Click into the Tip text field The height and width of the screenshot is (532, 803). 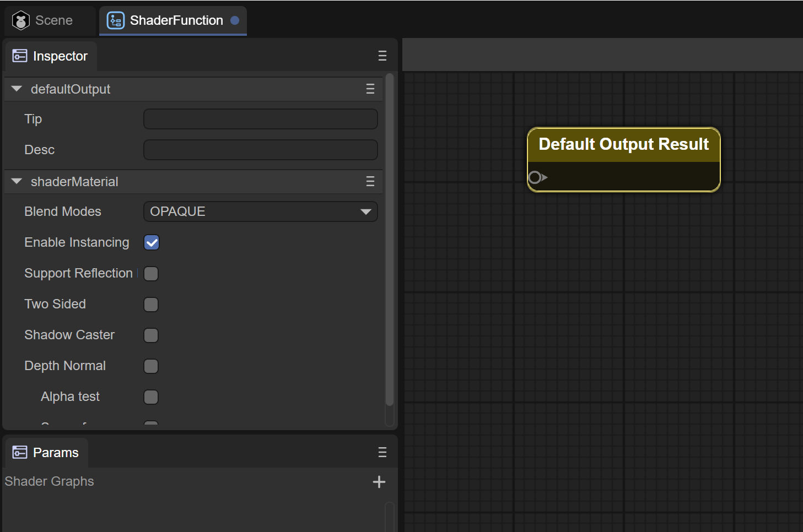click(260, 120)
